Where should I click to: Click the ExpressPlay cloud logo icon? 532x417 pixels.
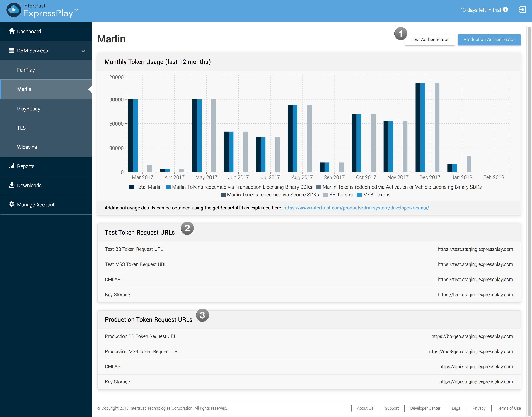[x=14, y=10]
